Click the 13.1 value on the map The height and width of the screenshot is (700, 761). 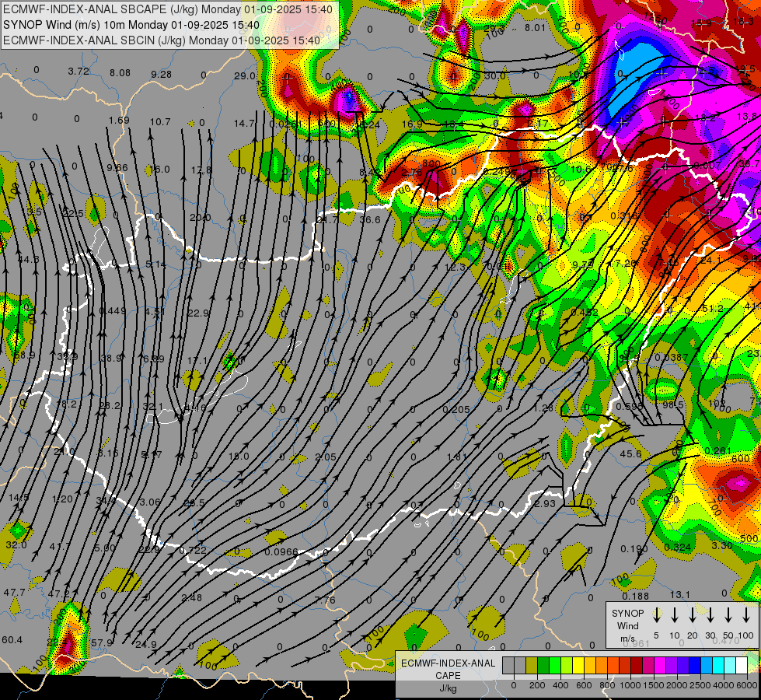point(680,594)
